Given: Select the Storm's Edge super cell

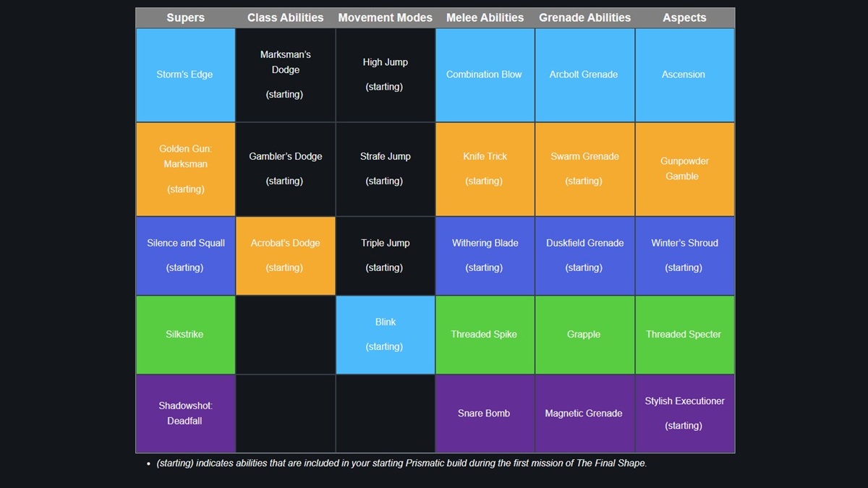Looking at the screenshot, I should click(185, 74).
